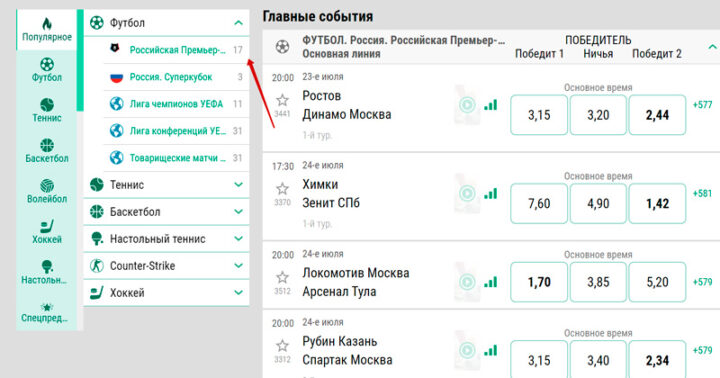Open Россия. Суперкубок league link
The image size is (720, 378).
pyautogui.click(x=171, y=77)
